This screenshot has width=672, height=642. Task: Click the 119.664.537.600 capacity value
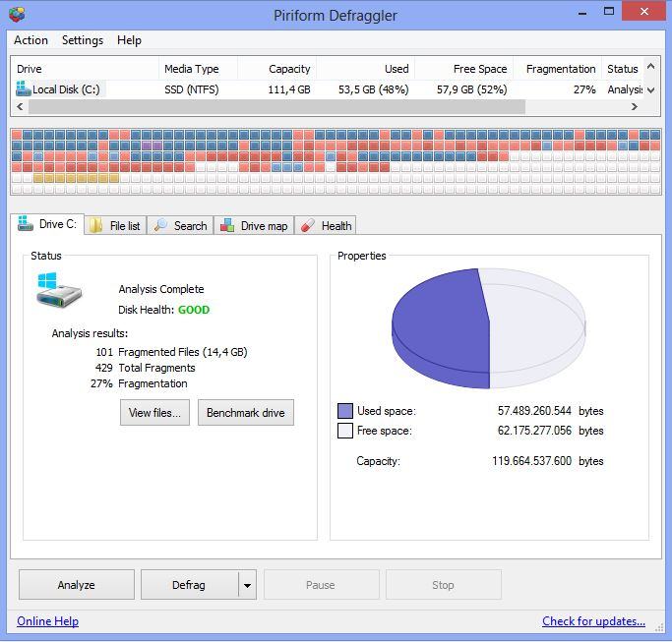pos(532,461)
